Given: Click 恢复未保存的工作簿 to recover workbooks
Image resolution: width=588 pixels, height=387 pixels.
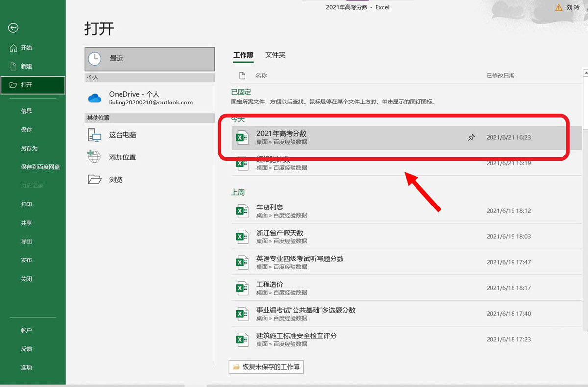Looking at the screenshot, I should coord(266,366).
